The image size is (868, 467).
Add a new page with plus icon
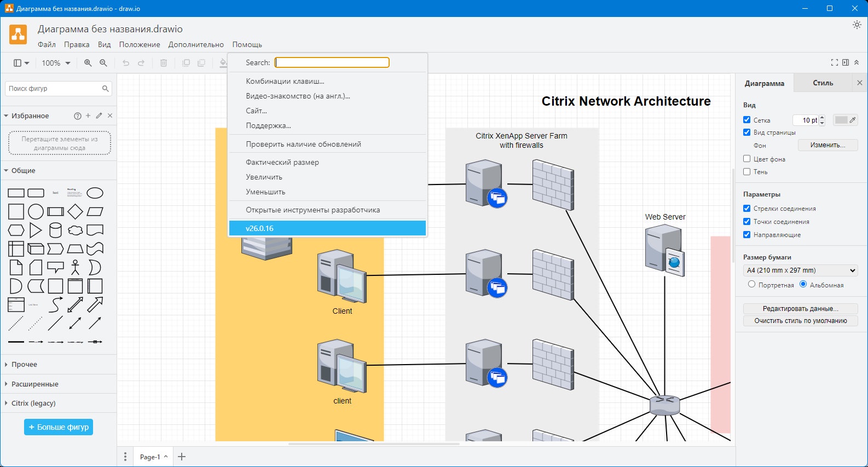point(182,457)
